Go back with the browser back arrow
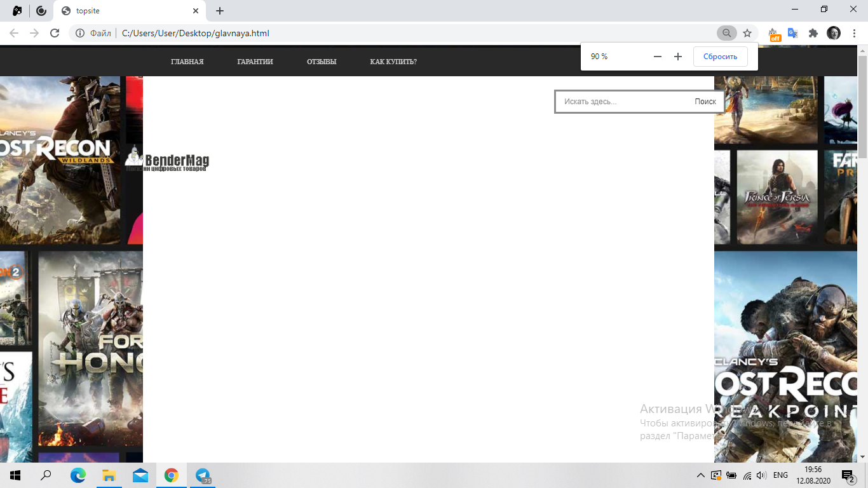Image resolution: width=868 pixels, height=488 pixels. click(x=14, y=33)
